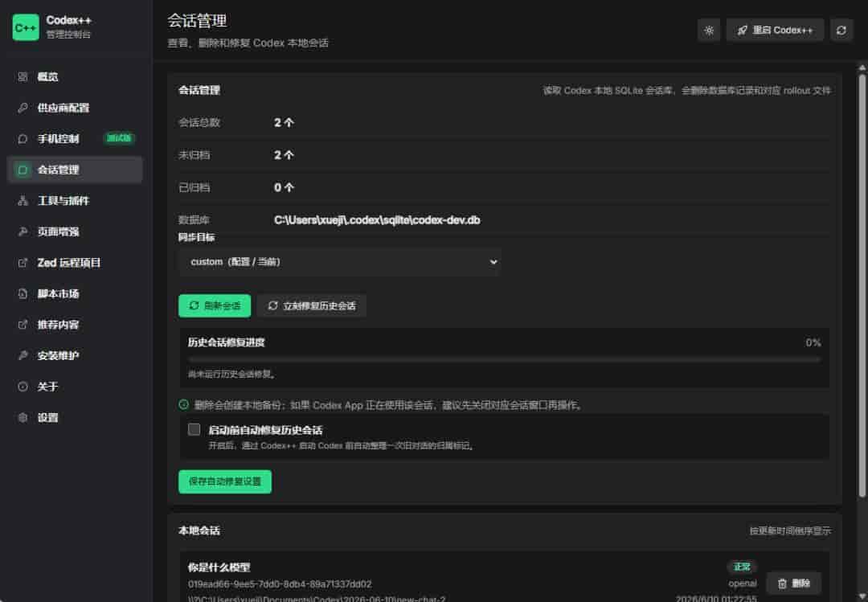
Task: Click the 会话总数 value 2 个
Action: (284, 122)
